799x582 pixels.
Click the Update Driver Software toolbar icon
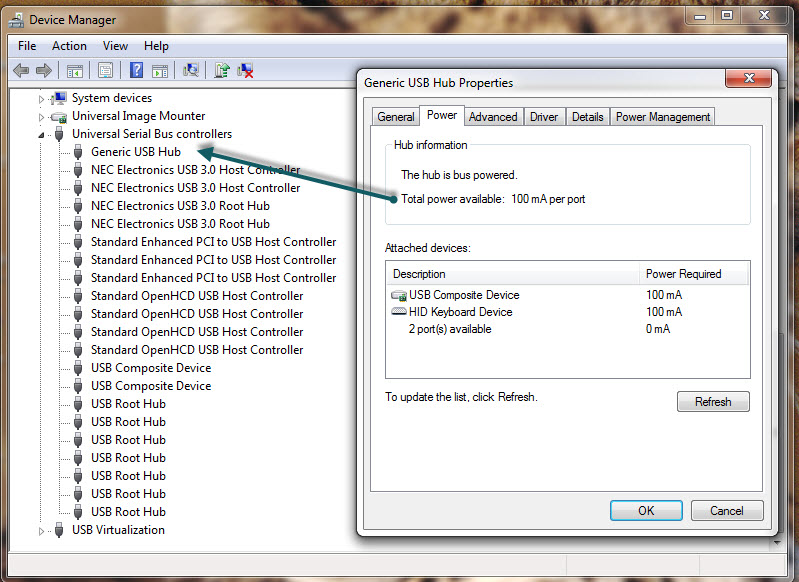pos(222,70)
